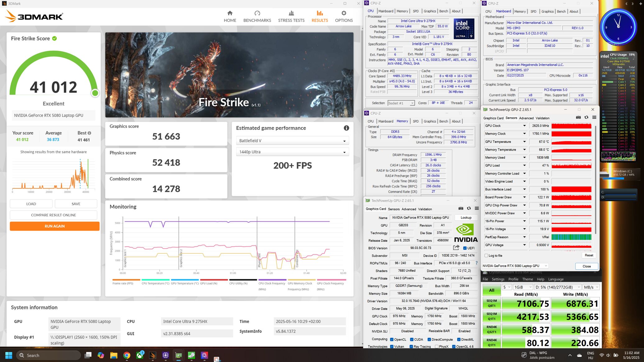
Task: Click the BIOS export share icon in GPU-Z
Action: tap(456, 248)
